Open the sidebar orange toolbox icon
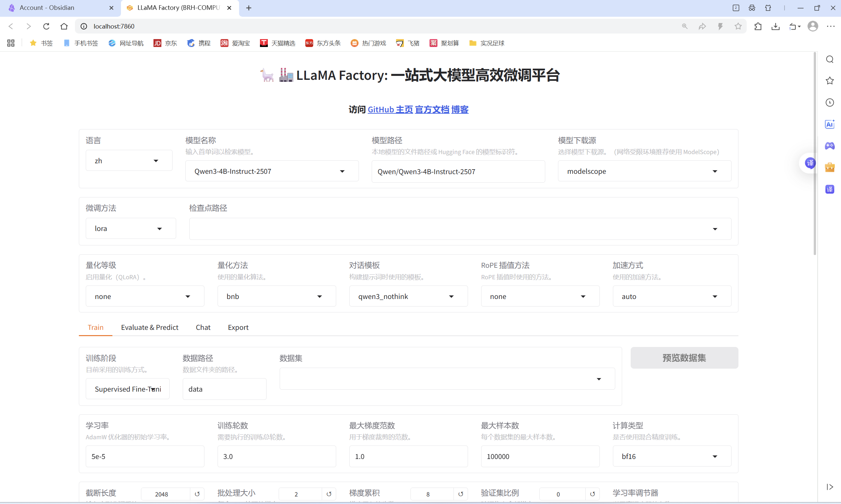The image size is (841, 504). click(x=830, y=167)
